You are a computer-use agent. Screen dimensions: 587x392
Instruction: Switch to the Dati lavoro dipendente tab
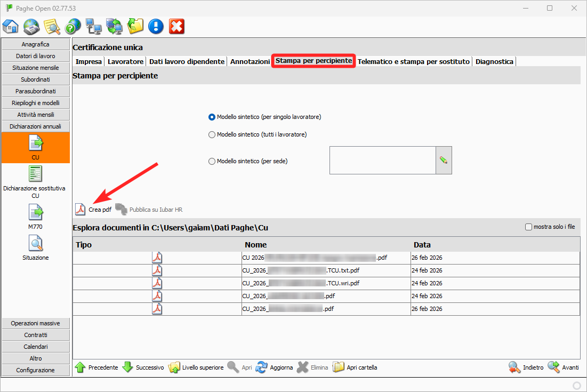187,62
